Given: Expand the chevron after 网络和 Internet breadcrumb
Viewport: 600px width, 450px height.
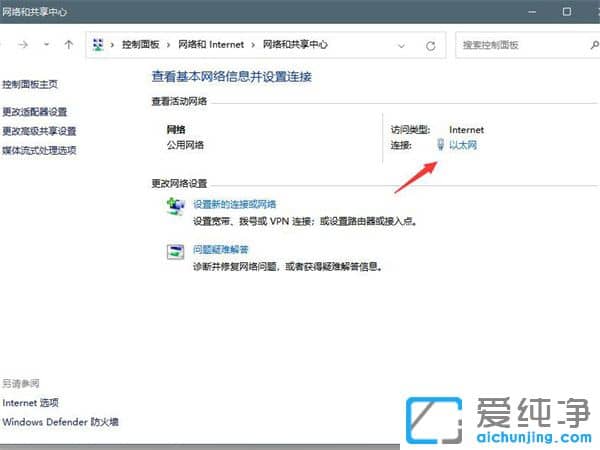Looking at the screenshot, I should pos(253,45).
